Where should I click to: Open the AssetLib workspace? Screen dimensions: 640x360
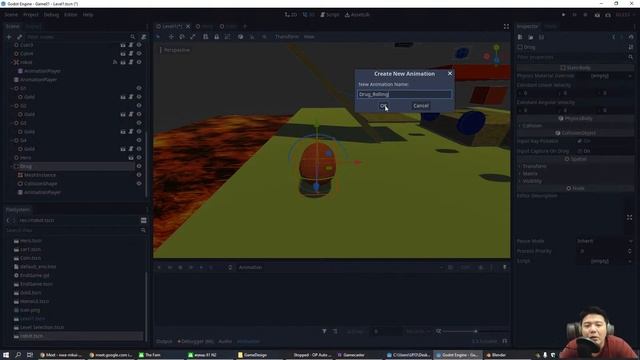(x=358, y=15)
